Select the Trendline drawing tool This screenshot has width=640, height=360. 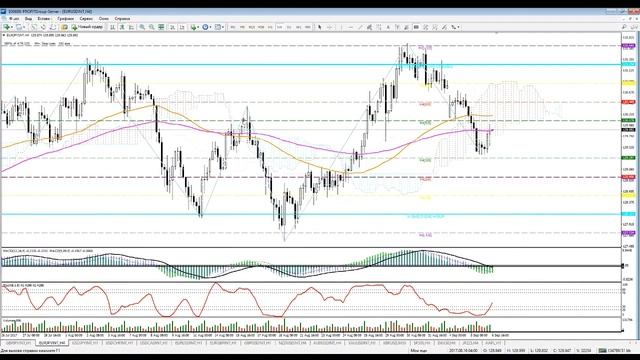(x=360, y=27)
